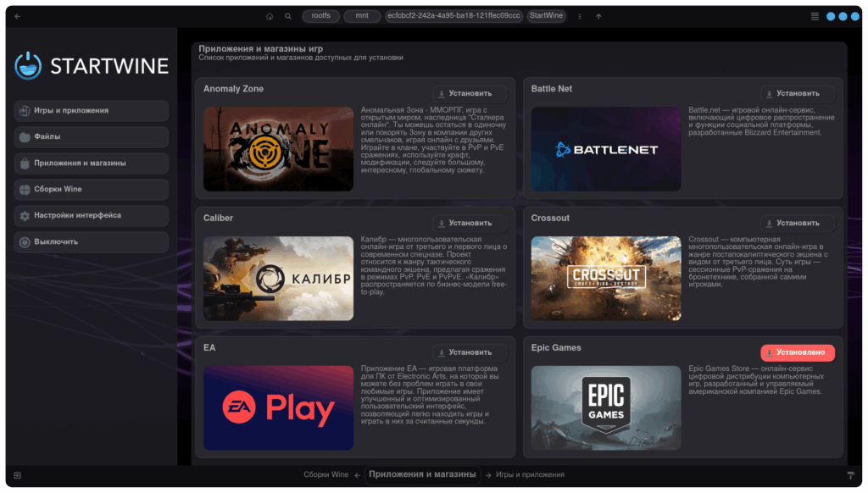Image resolution: width=868 pixels, height=493 pixels.
Task: Click the EA card title
Action: point(209,348)
